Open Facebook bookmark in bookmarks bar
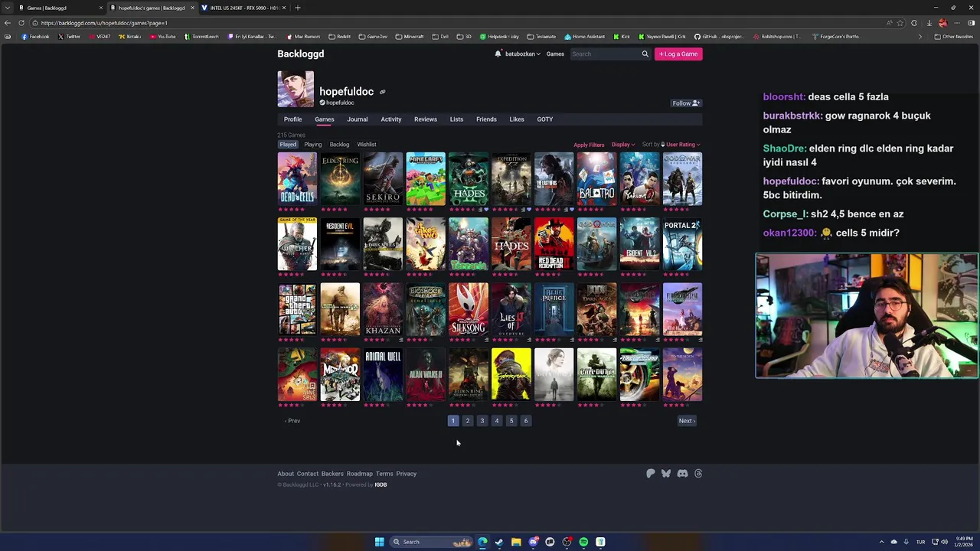Viewport: 980px width, 551px height. pyautogui.click(x=35, y=37)
